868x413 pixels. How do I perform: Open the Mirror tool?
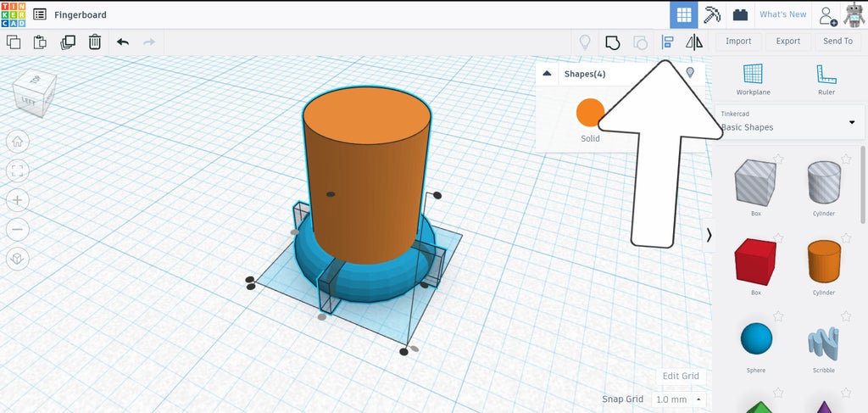(694, 42)
